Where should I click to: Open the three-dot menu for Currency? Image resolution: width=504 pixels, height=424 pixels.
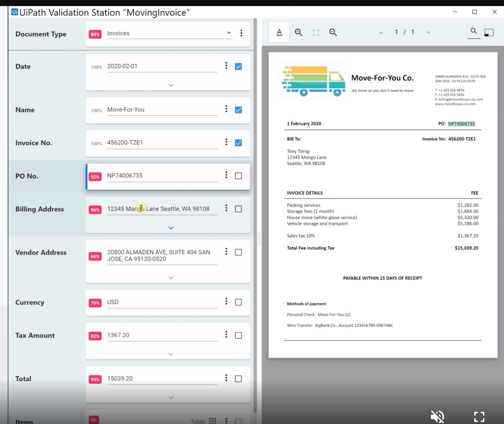click(x=226, y=301)
